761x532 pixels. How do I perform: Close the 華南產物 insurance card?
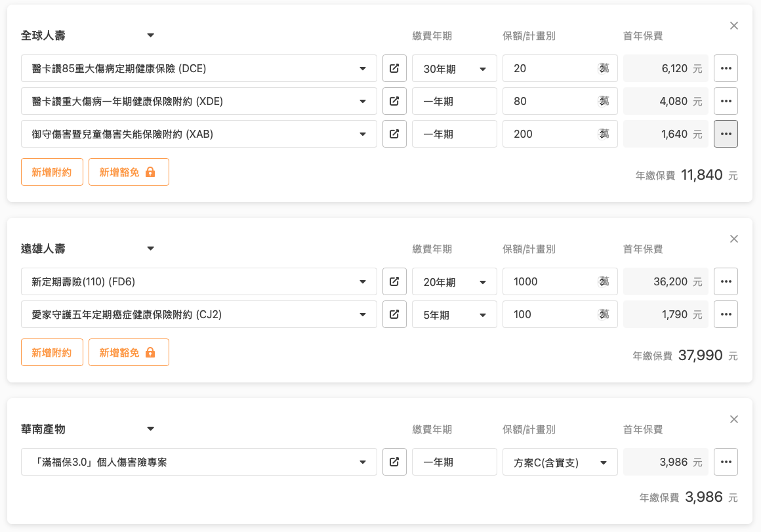734,419
